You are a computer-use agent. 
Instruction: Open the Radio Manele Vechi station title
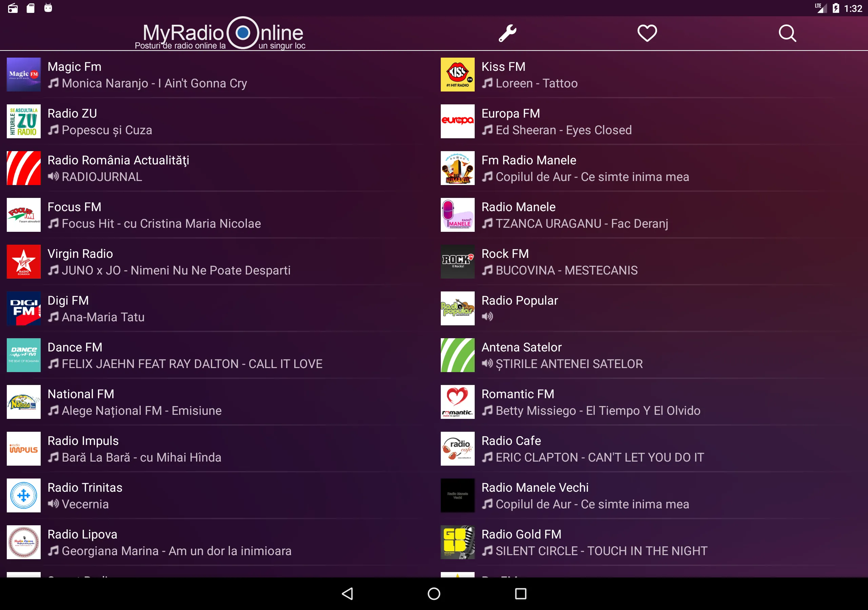coord(535,488)
